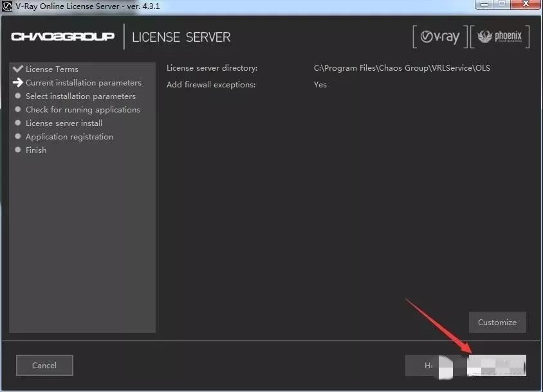Viewport: 543px width, 392px height.
Task: Click the V-Ray logo in header
Action: [x=440, y=37]
